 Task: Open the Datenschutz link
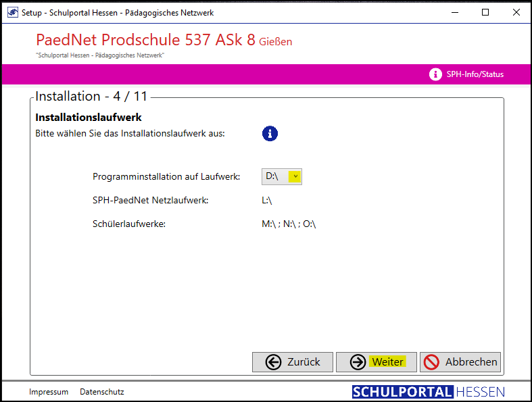pos(102,392)
